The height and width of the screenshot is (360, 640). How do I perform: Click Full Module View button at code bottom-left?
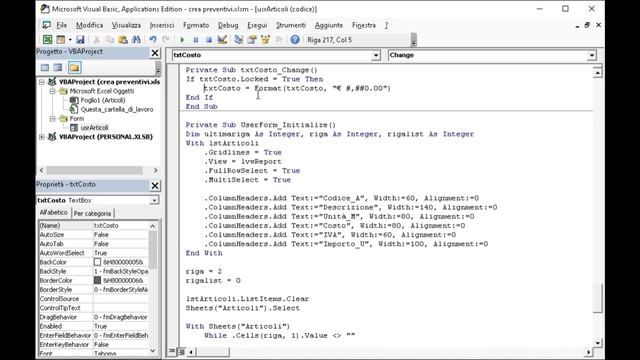(181, 351)
